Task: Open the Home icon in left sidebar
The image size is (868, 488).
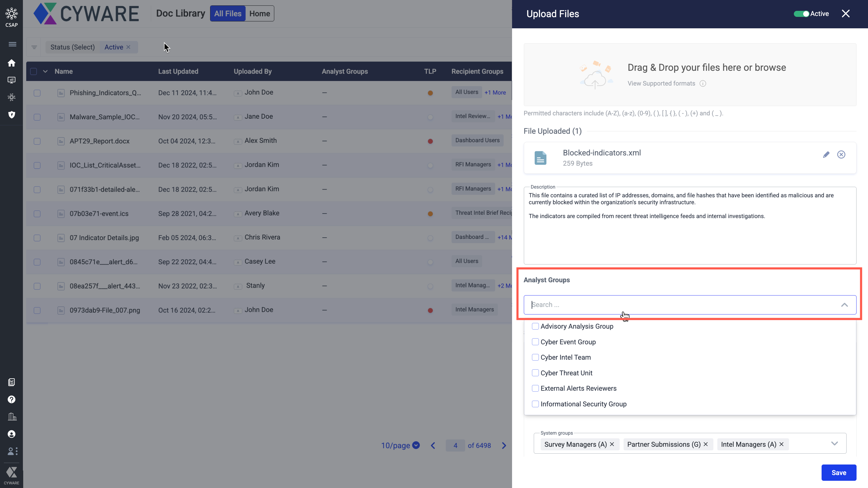Action: point(11,63)
